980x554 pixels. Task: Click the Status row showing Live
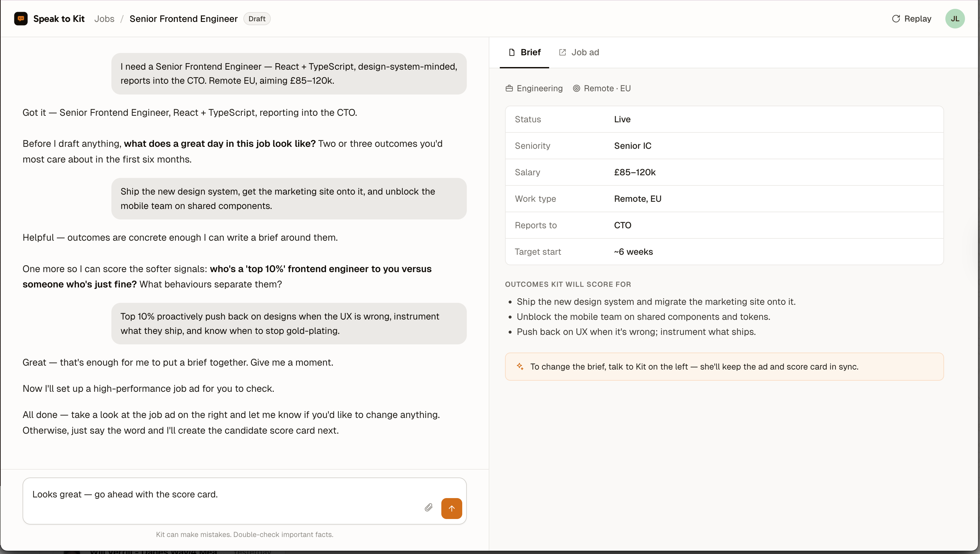point(724,119)
